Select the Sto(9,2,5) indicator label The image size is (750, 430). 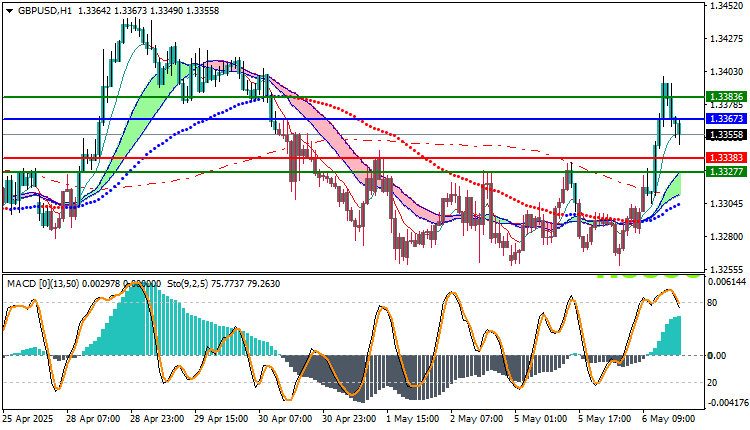(x=187, y=284)
